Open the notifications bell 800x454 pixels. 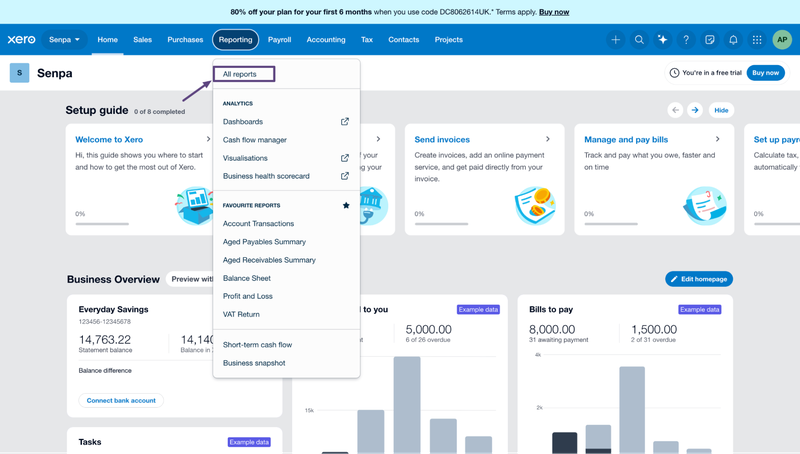tap(733, 39)
